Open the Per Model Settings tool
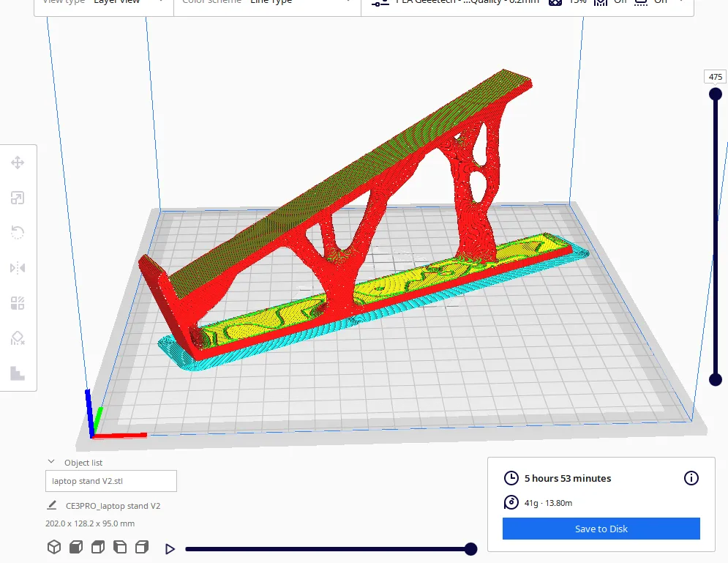The height and width of the screenshot is (563, 728). pos(18,303)
